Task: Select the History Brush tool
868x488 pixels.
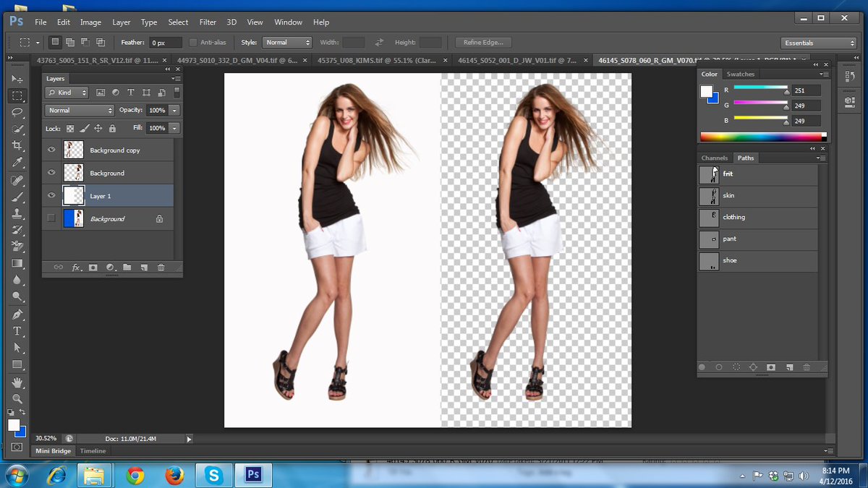Action: [17, 230]
